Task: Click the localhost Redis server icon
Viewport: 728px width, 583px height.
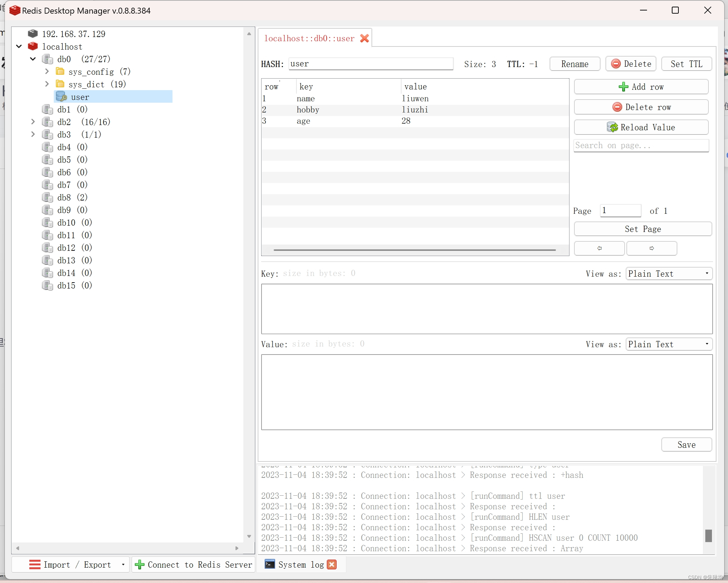Action: 33,46
